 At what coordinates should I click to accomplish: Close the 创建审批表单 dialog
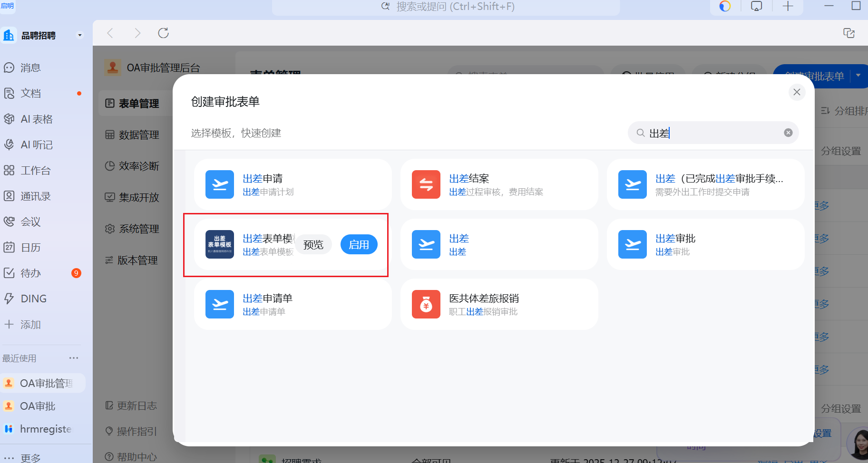(x=797, y=92)
